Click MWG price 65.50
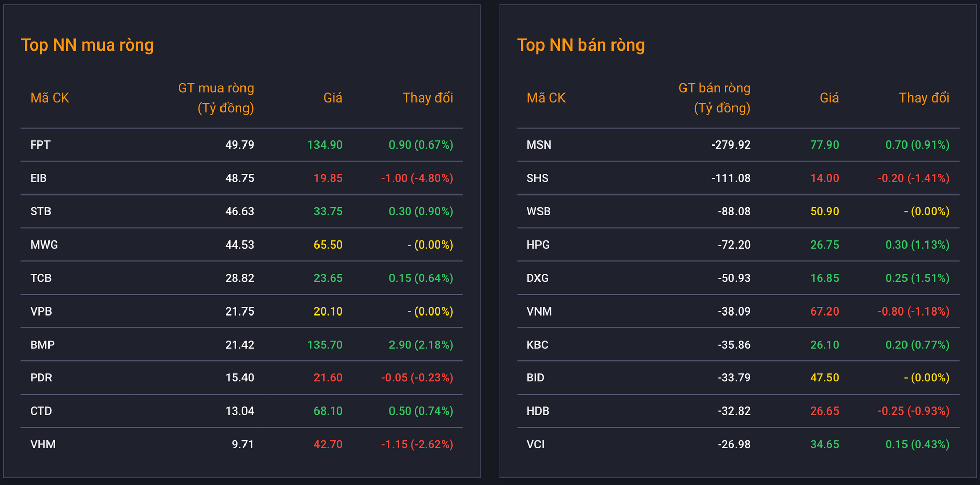Screen dimensions: 980x485 tap(328, 245)
